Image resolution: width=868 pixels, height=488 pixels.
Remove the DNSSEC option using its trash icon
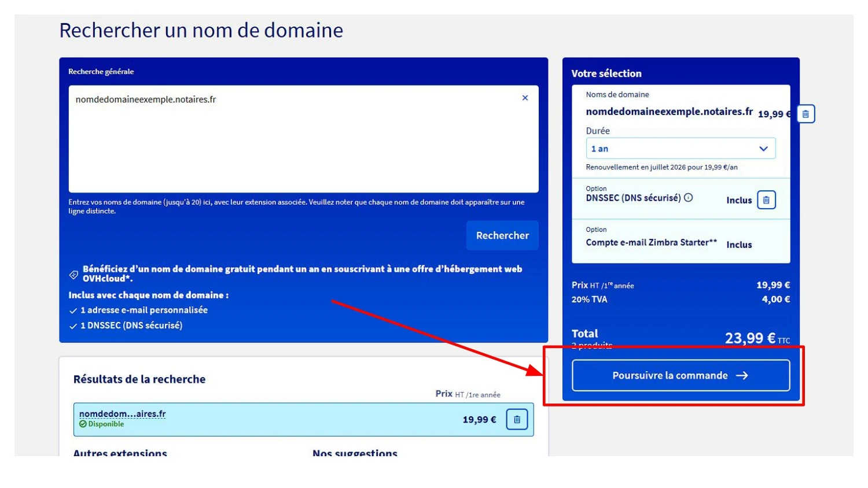pyautogui.click(x=768, y=199)
